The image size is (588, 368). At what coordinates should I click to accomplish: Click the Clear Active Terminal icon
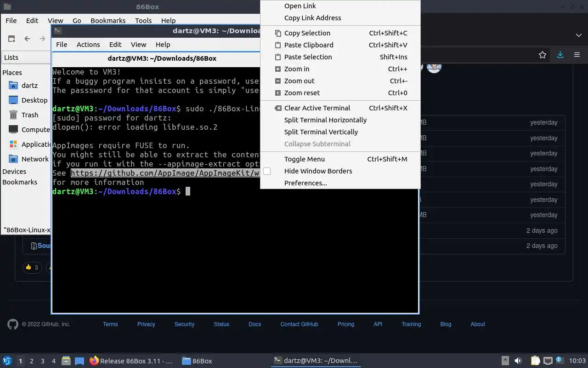277,108
